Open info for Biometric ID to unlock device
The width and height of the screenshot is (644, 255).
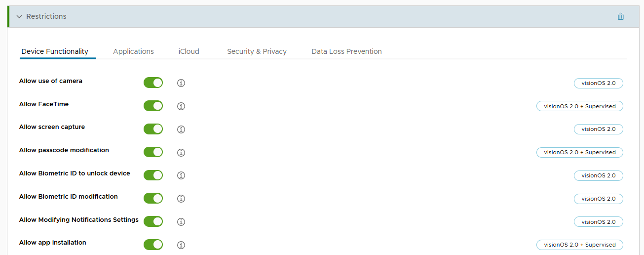click(181, 175)
